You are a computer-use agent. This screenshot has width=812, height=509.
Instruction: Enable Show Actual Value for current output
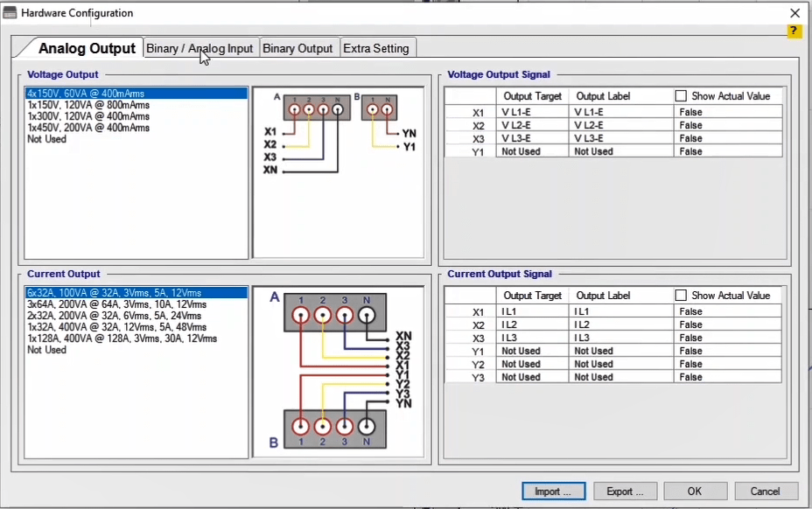coord(681,296)
